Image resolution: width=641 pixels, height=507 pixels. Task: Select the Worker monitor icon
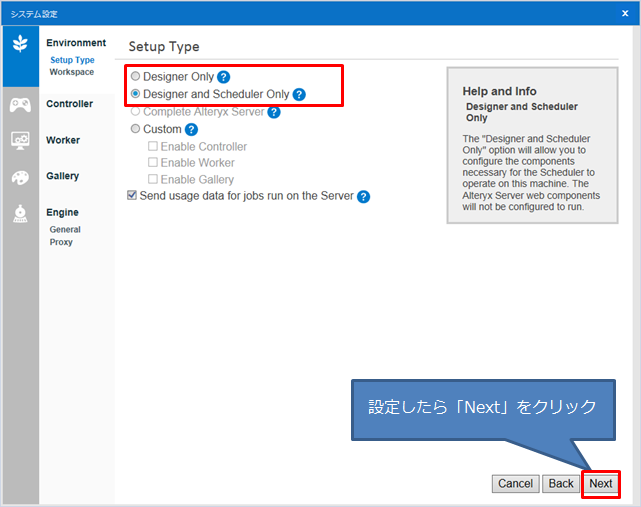20,141
